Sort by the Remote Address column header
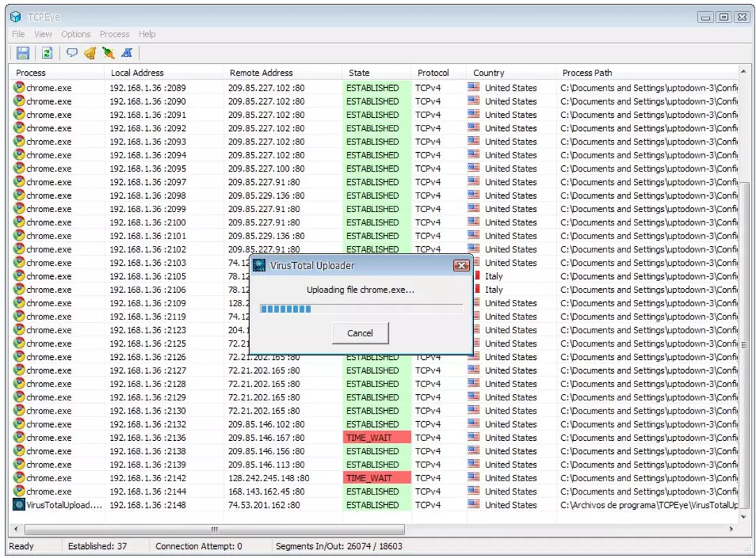This screenshot has height=558, width=756. click(283, 73)
